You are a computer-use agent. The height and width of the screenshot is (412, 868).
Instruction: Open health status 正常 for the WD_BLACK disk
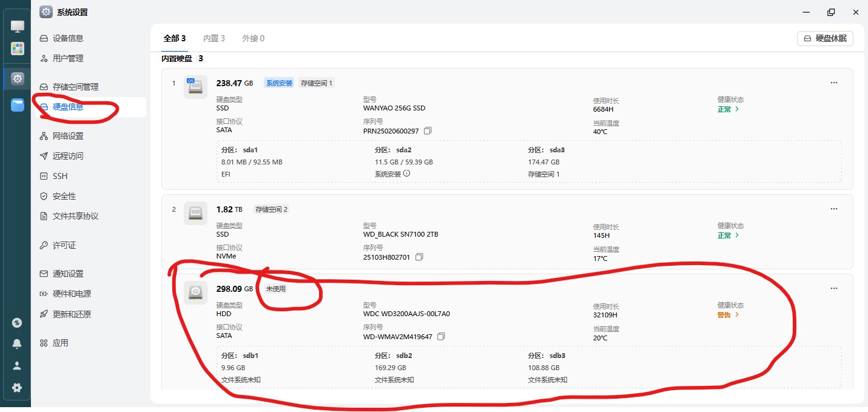(728, 235)
